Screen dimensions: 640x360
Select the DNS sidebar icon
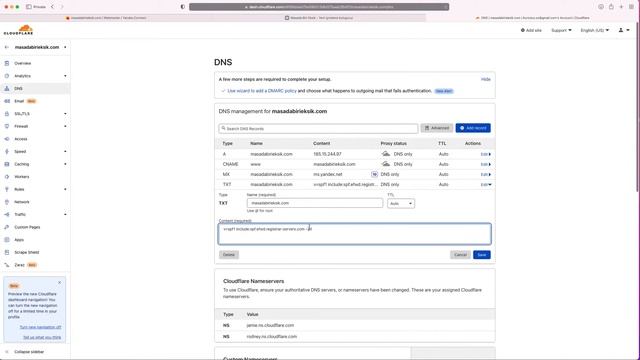tap(7, 89)
